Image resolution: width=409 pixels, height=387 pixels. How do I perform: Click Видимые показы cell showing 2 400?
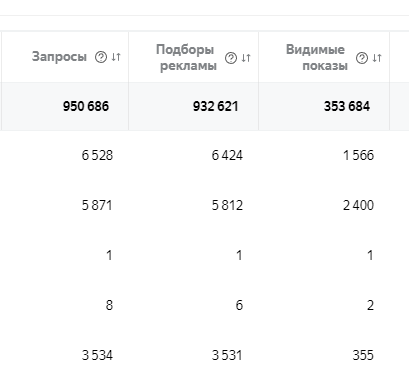(359, 205)
